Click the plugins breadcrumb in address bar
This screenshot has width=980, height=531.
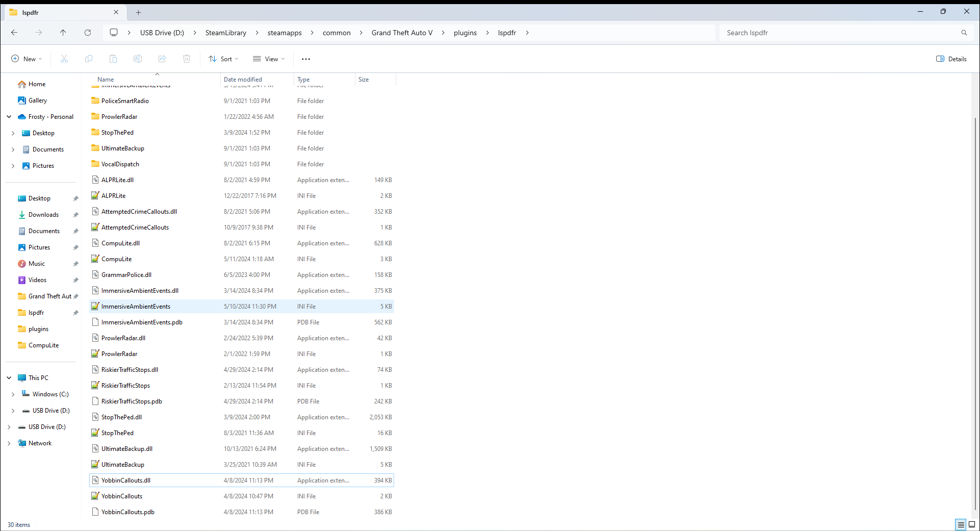[x=465, y=33]
